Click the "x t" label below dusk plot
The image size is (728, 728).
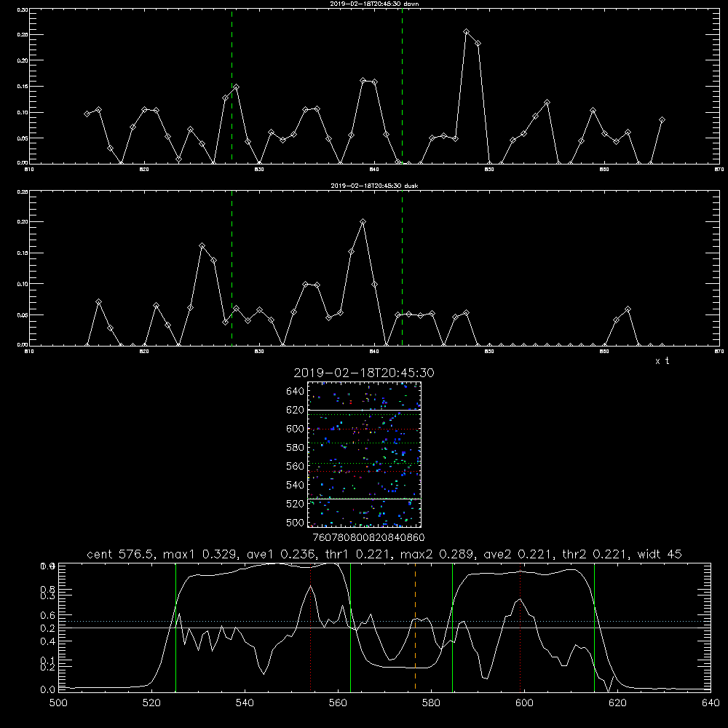coord(662,361)
